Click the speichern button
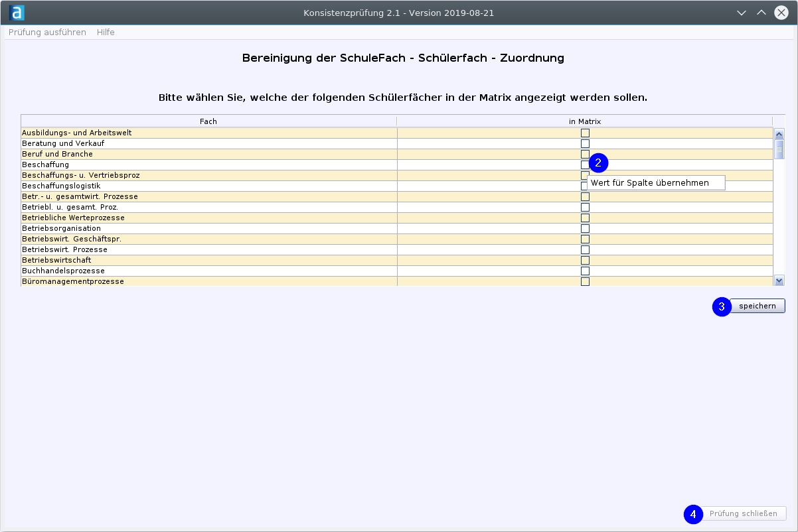The width and height of the screenshot is (798, 532). 757,306
